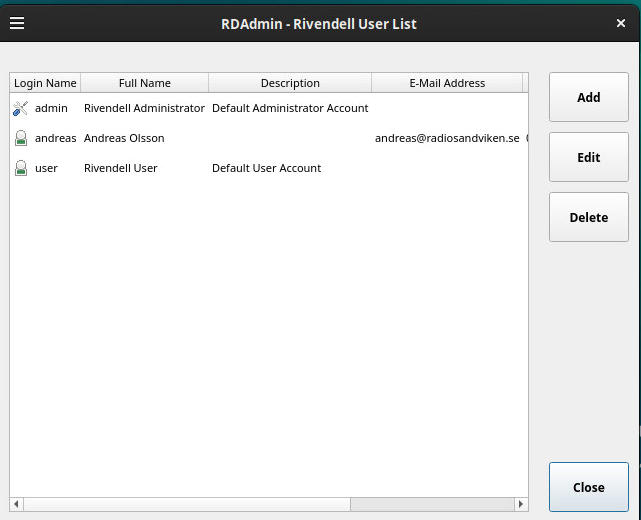Viewport: 641px width, 520px height.
Task: Sort by Description column header
Action: [290, 83]
